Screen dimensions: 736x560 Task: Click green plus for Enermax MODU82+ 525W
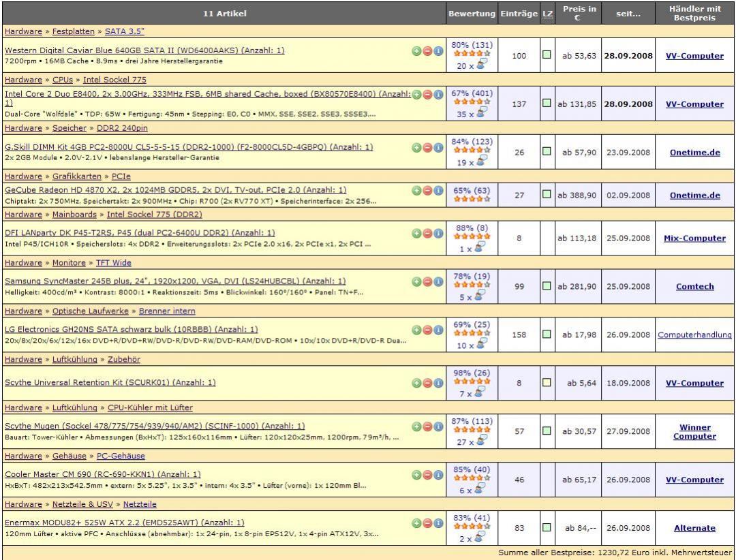click(416, 523)
